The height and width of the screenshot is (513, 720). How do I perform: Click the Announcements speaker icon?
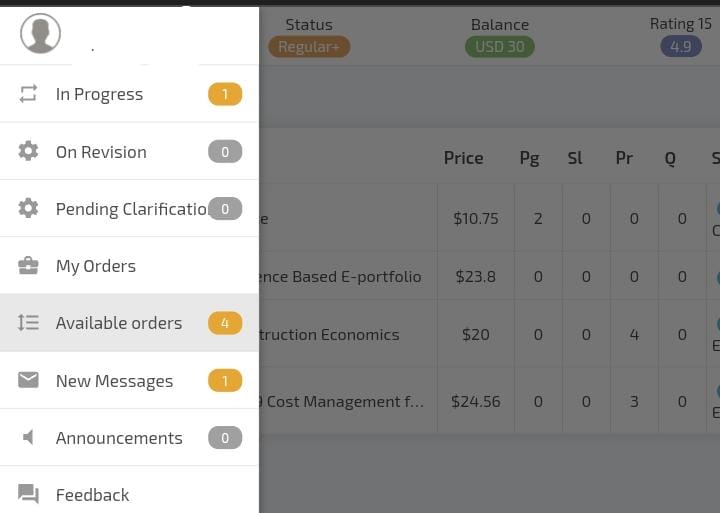[28, 437]
